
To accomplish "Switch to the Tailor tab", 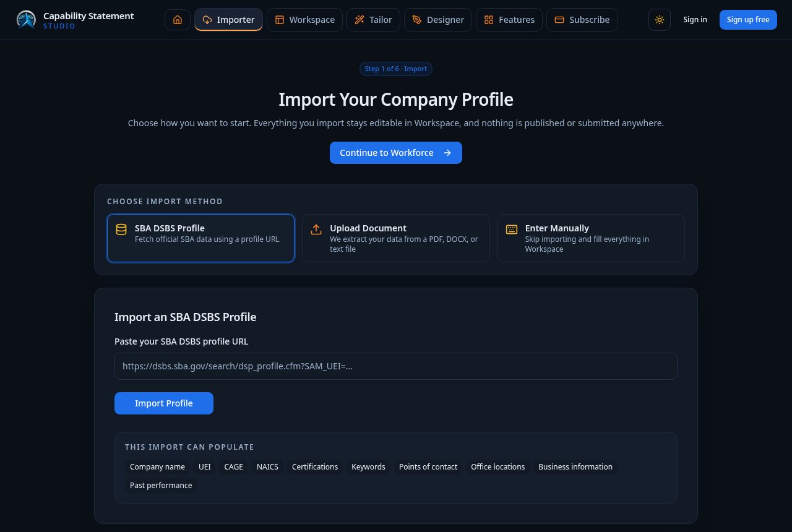I will click(x=373, y=20).
